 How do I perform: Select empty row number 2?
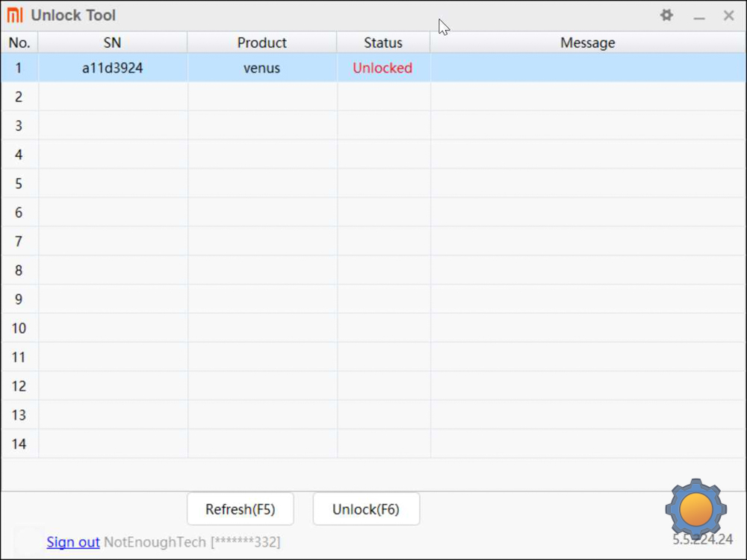point(19,97)
